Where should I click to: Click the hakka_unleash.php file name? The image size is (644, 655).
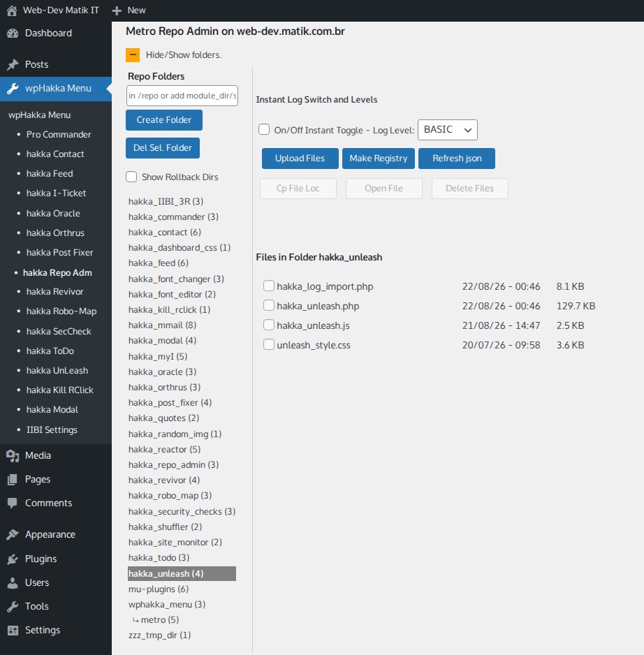[318, 306]
